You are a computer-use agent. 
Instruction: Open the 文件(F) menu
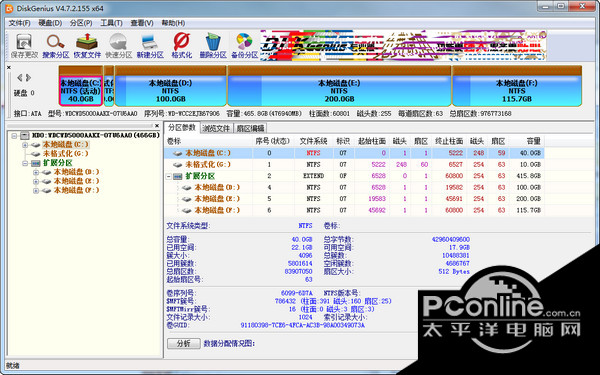[19, 23]
